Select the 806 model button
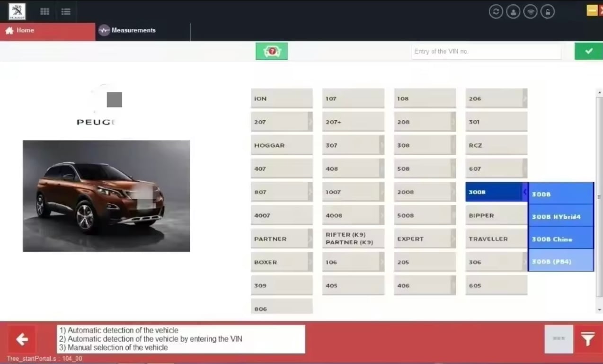 [x=282, y=307]
